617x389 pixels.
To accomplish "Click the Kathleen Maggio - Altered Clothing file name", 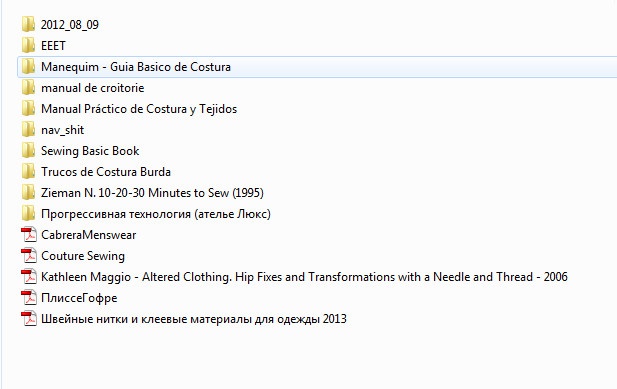I will [x=304, y=277].
